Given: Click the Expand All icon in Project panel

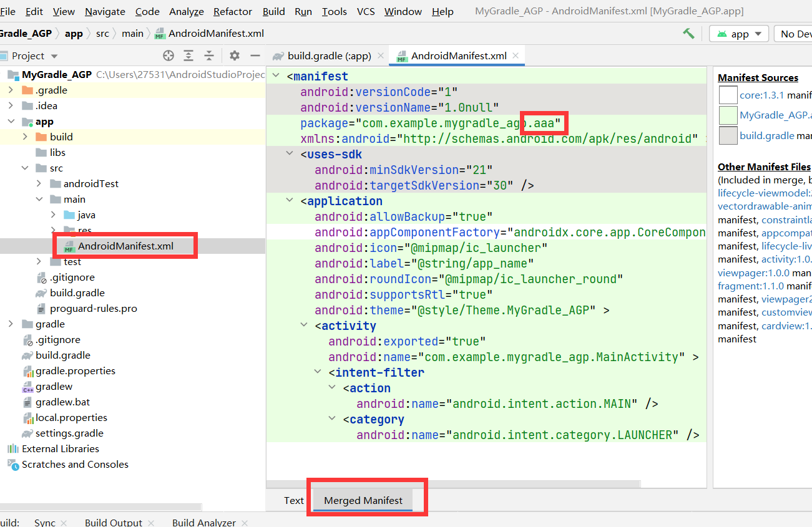Looking at the screenshot, I should point(188,56).
